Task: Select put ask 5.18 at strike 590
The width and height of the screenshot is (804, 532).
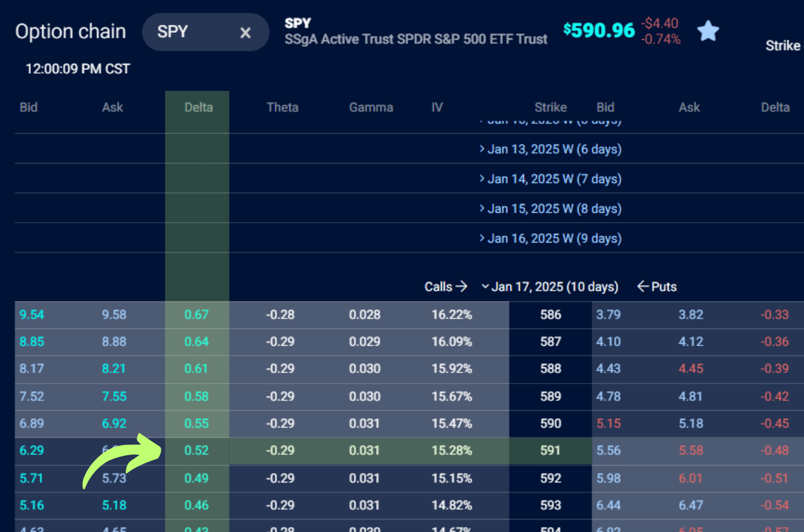Action: [x=691, y=423]
